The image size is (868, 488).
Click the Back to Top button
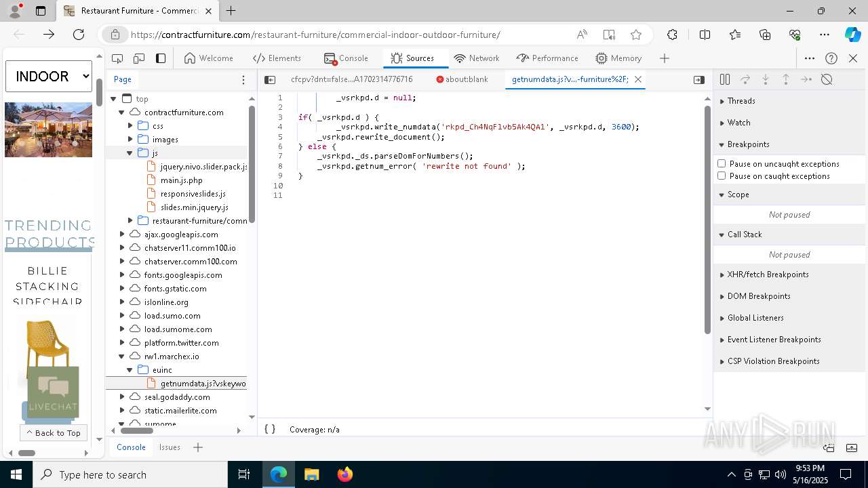54,432
